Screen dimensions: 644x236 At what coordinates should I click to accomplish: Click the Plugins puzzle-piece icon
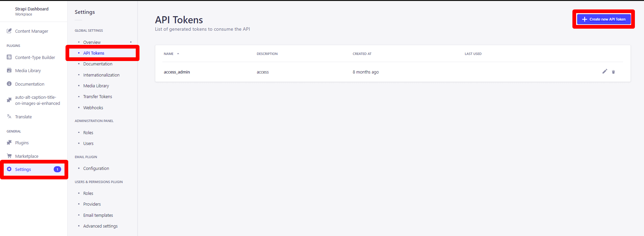point(9,143)
